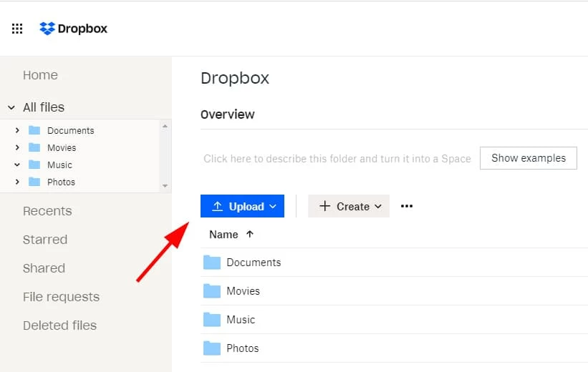Expand the Movies tree node in sidebar
Viewport: 588px width, 372px height.
(x=17, y=147)
